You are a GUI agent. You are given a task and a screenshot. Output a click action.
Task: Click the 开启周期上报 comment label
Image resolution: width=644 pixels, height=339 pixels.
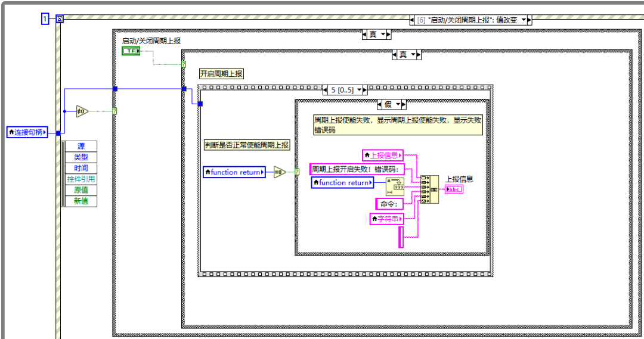click(x=221, y=74)
